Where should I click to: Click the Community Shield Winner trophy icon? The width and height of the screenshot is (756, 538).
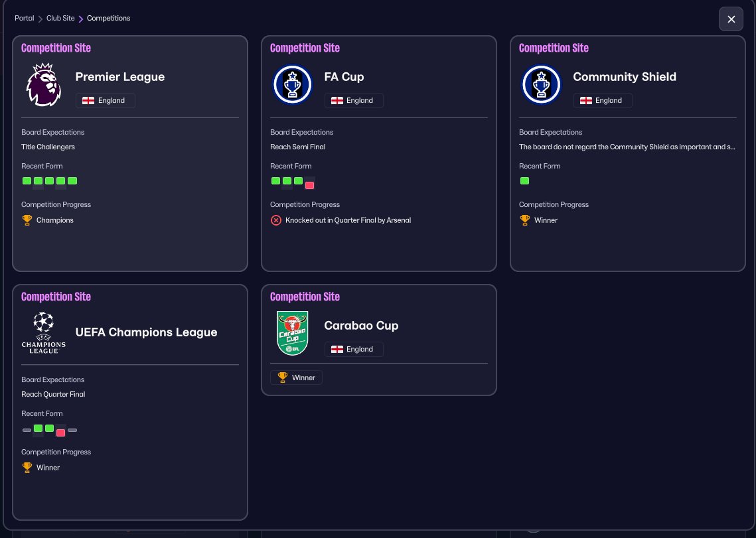click(524, 220)
